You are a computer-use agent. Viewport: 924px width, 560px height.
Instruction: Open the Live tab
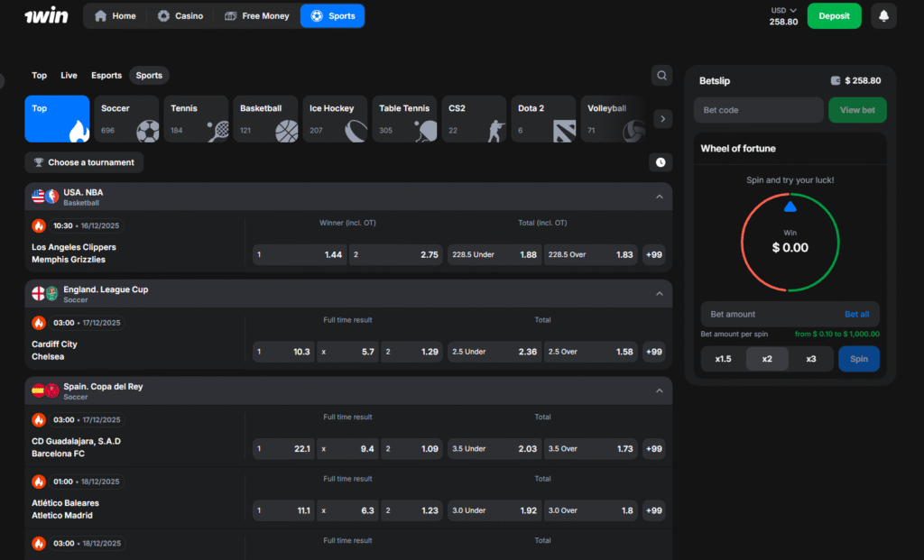(x=69, y=76)
